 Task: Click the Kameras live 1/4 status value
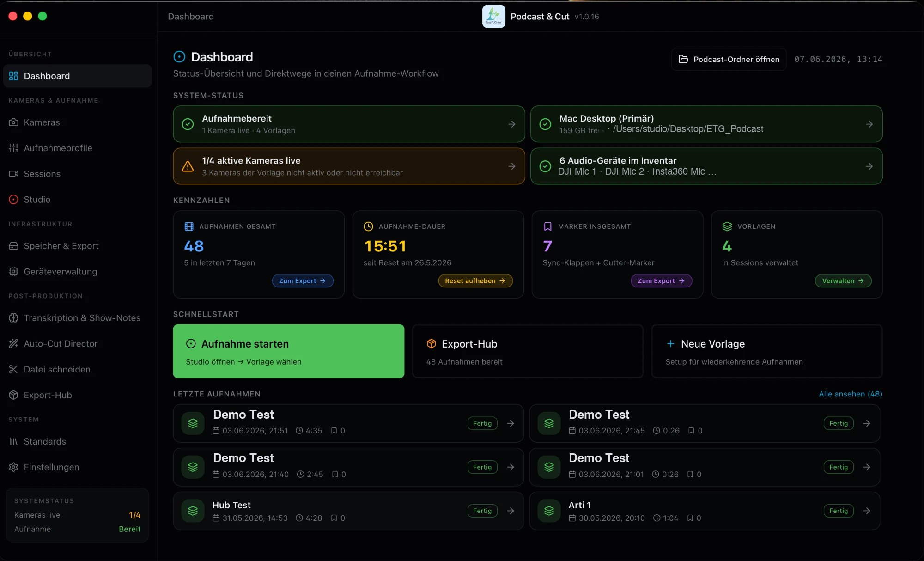tap(134, 515)
